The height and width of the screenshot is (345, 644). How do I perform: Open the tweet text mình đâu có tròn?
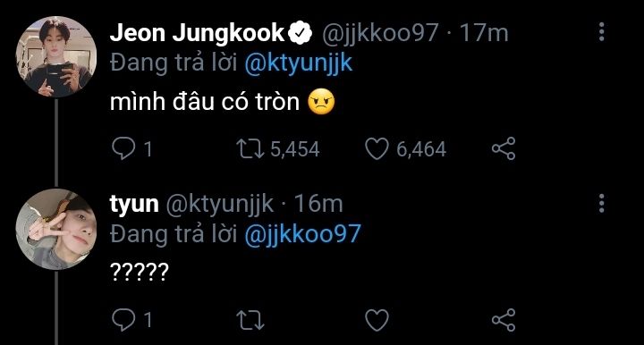click(205, 101)
